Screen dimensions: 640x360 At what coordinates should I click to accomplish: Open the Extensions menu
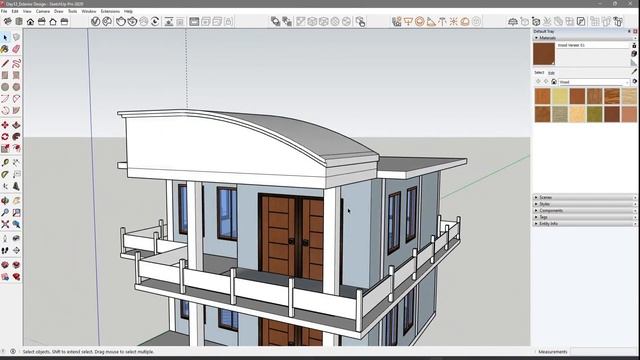110,11
